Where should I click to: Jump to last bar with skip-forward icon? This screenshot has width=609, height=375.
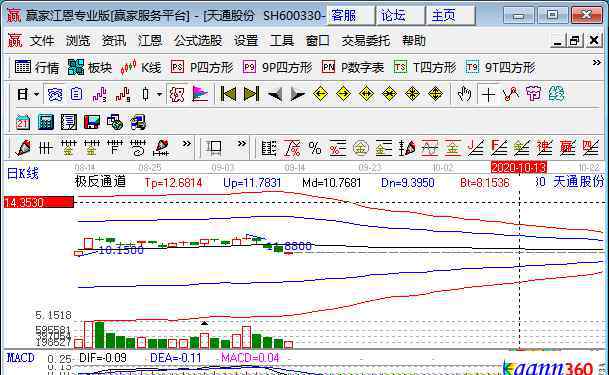(x=251, y=94)
